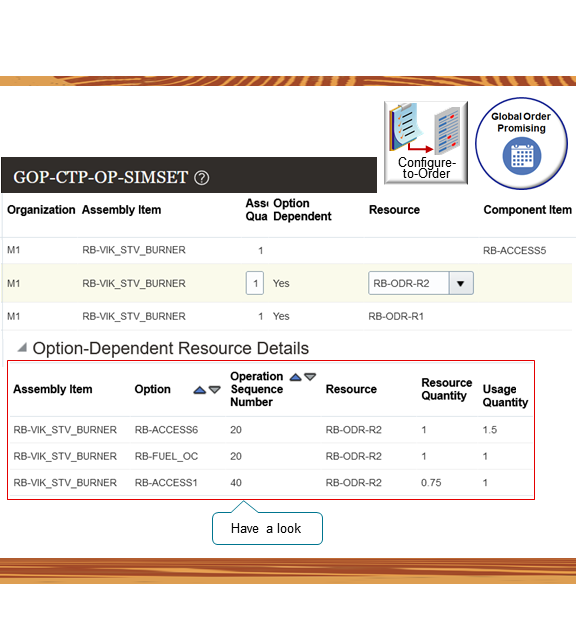Click the help icon beside GOP-CTP-OP-SIMSET
Screen dimensions: 576x624
(201, 177)
